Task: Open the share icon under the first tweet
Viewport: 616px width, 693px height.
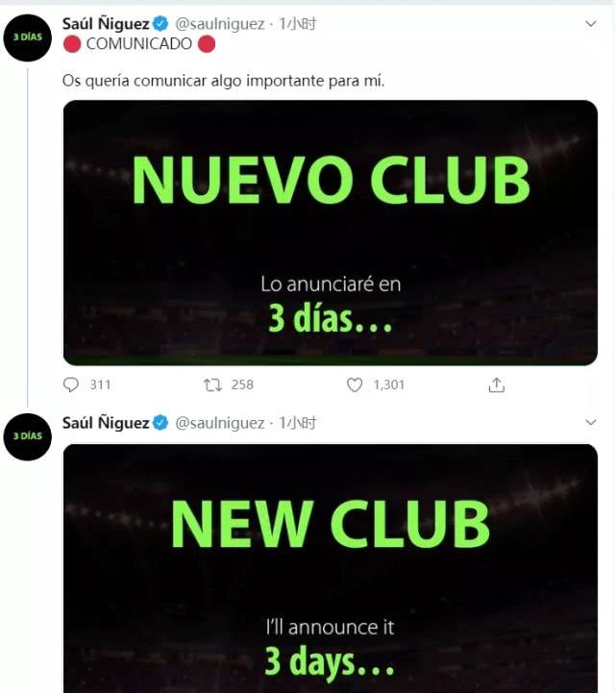Action: (x=497, y=385)
